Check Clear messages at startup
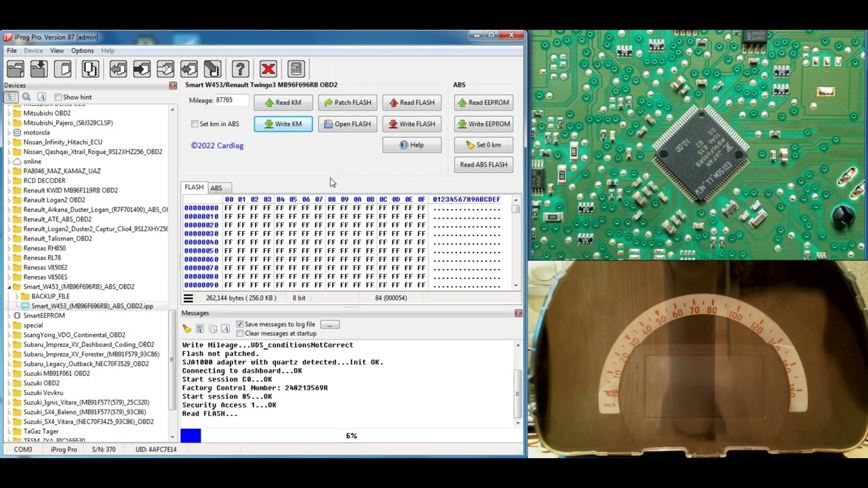Viewport: 868px width, 488px height. [239, 333]
